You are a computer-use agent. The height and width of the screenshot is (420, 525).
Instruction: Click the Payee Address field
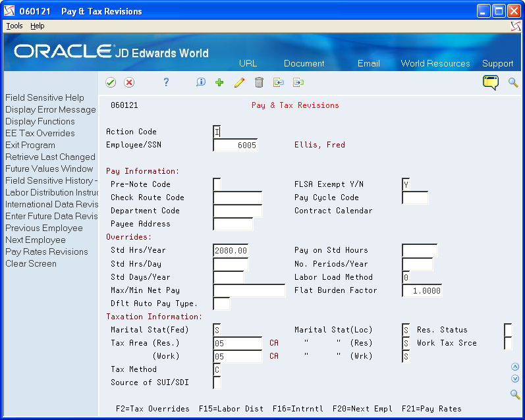click(x=233, y=224)
